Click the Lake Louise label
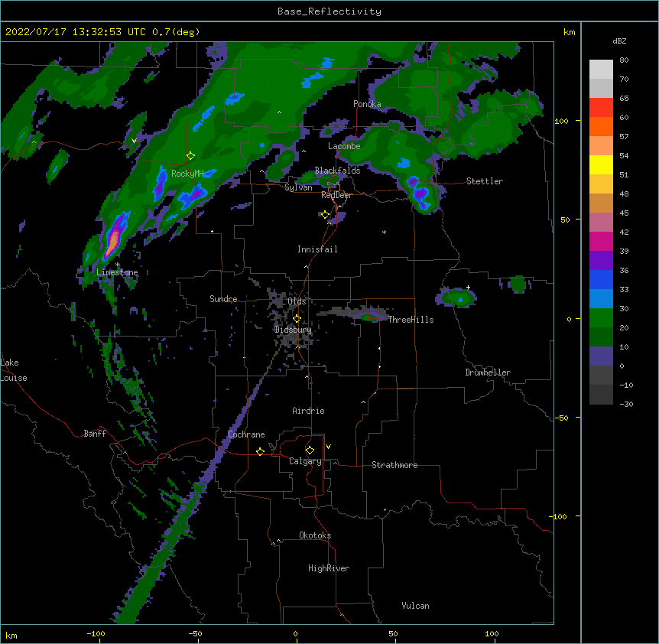The image size is (659, 644). [x=14, y=370]
